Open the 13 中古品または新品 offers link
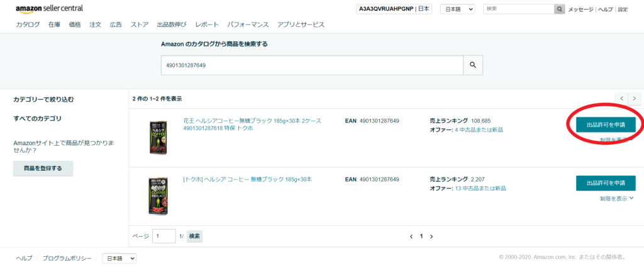The height and width of the screenshot is (280, 644). [x=480, y=188]
